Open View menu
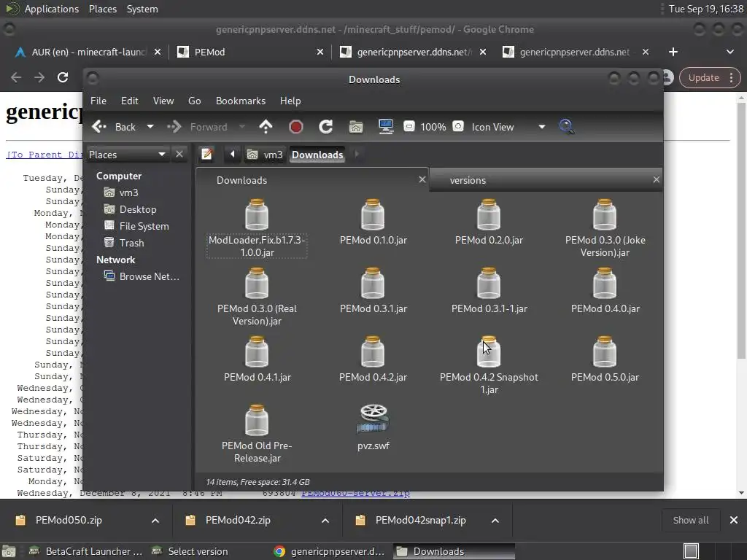 (x=163, y=101)
